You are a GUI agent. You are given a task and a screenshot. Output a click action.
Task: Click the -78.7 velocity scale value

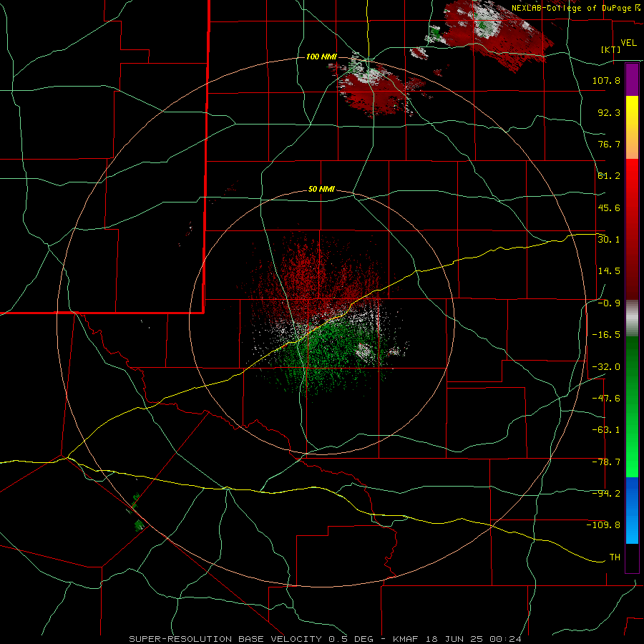(606, 462)
